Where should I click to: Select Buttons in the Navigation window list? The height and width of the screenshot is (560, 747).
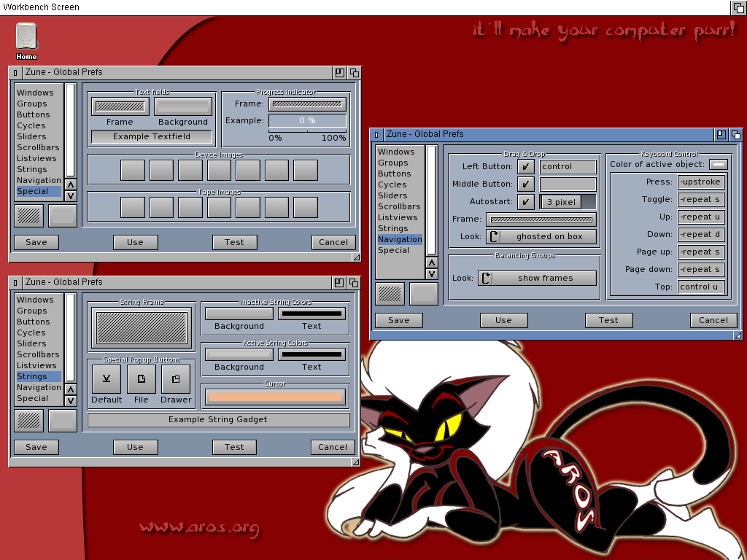coord(400,174)
